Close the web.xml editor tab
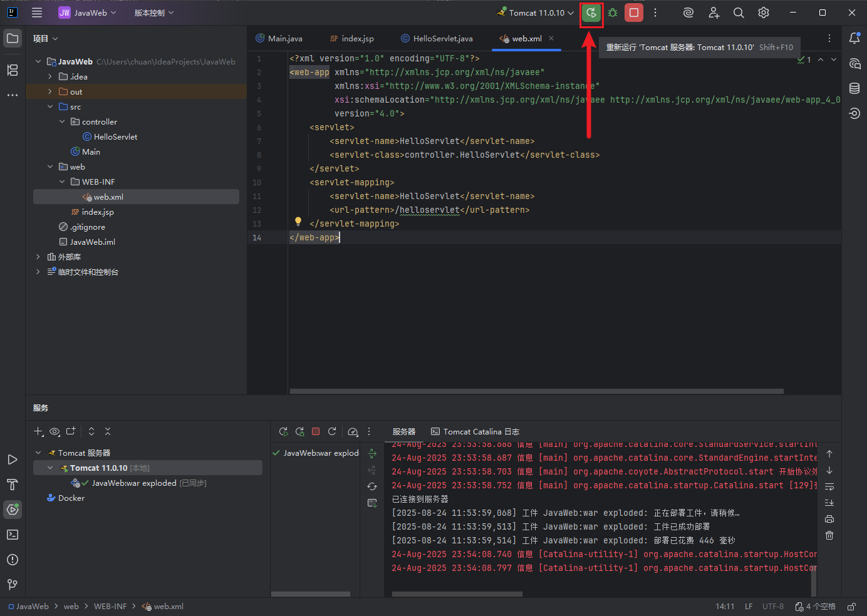 pos(551,38)
